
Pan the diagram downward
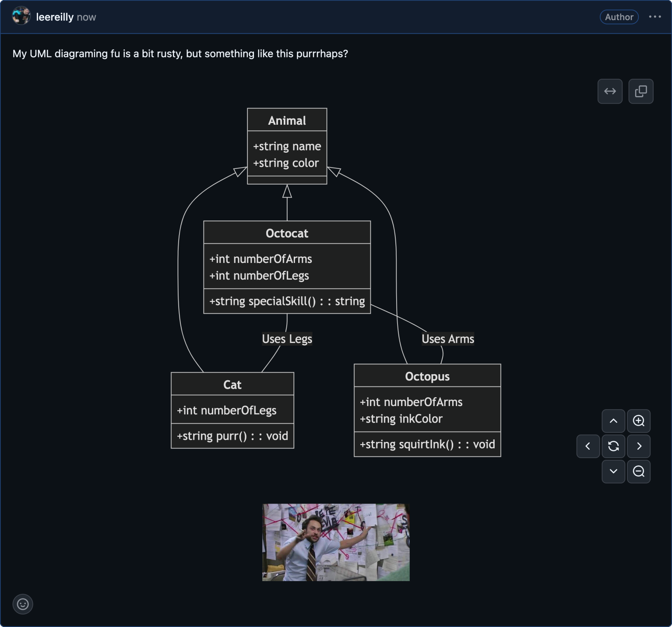[613, 472]
